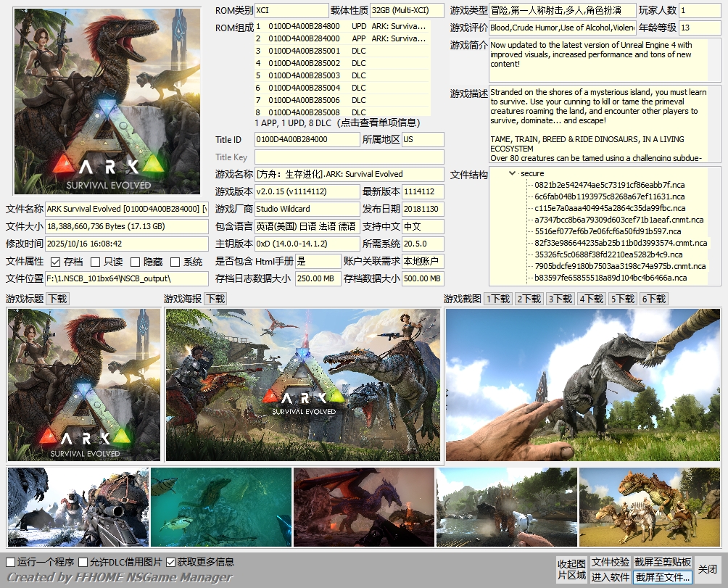Collapse the secure folder tree node
Image resolution: width=728 pixels, height=588 pixels.
coord(512,173)
